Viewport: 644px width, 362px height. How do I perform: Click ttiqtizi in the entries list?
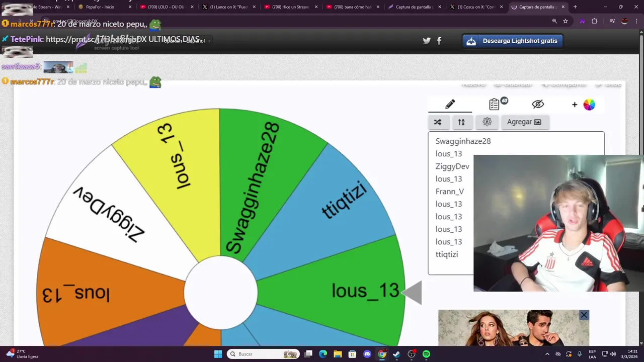tap(447, 254)
